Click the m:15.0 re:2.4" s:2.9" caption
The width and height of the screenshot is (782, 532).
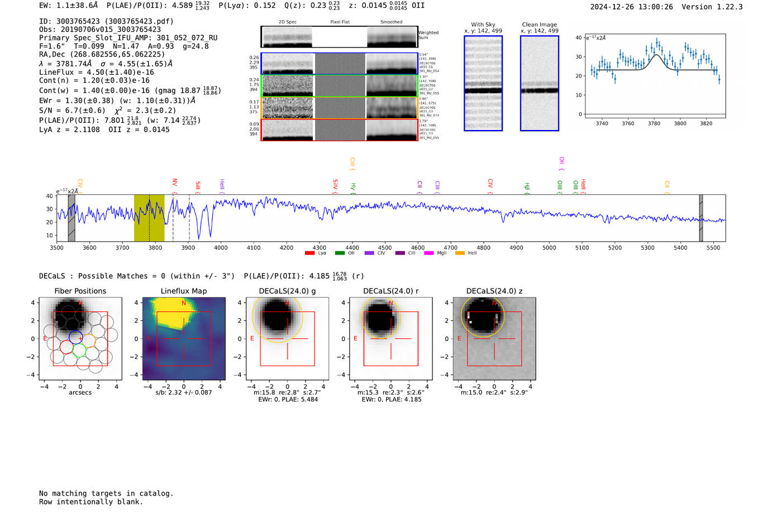pos(494,392)
